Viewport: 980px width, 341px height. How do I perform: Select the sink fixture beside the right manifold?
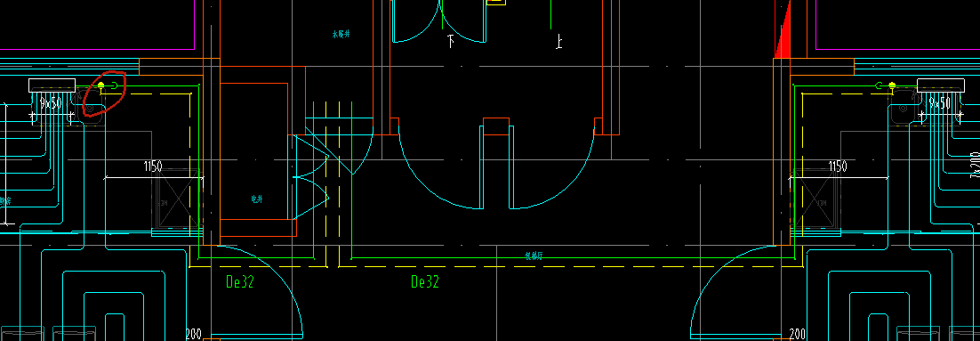click(904, 107)
